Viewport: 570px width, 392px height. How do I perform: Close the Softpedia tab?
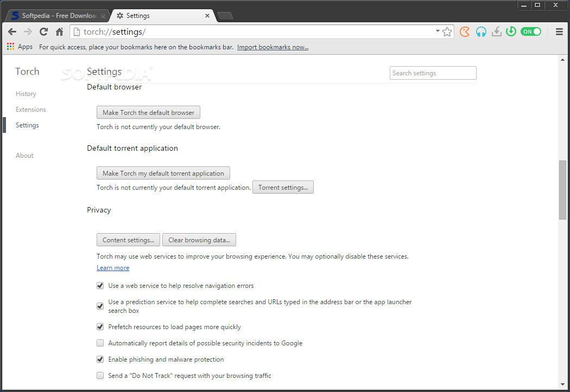point(103,16)
